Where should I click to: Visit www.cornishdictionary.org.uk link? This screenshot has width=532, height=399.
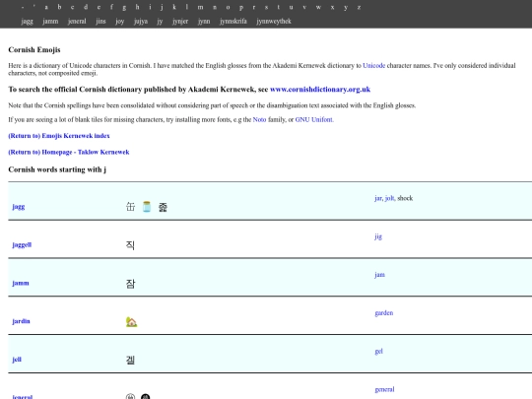(320, 90)
